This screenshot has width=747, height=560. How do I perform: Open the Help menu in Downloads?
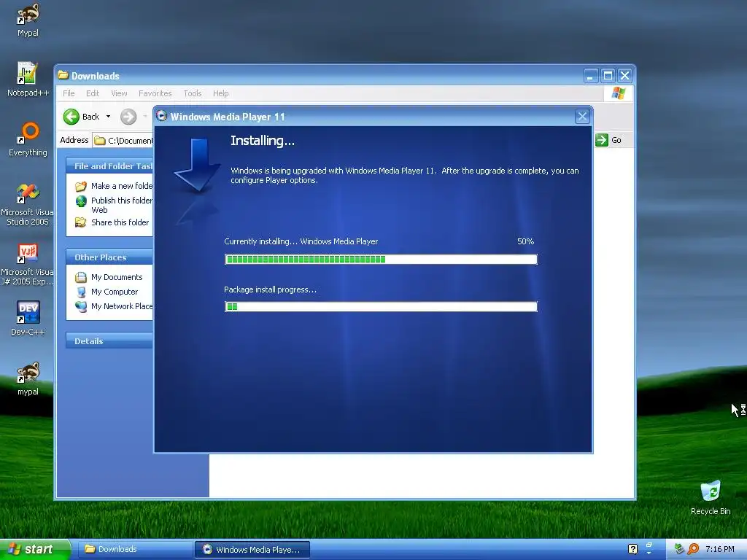tap(220, 93)
